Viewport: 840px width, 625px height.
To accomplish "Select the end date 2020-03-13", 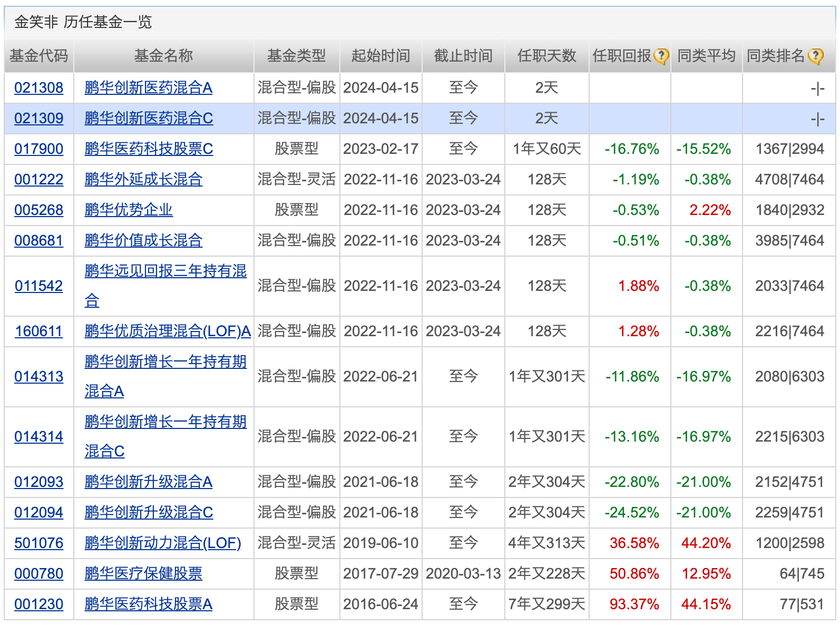I will (463, 573).
